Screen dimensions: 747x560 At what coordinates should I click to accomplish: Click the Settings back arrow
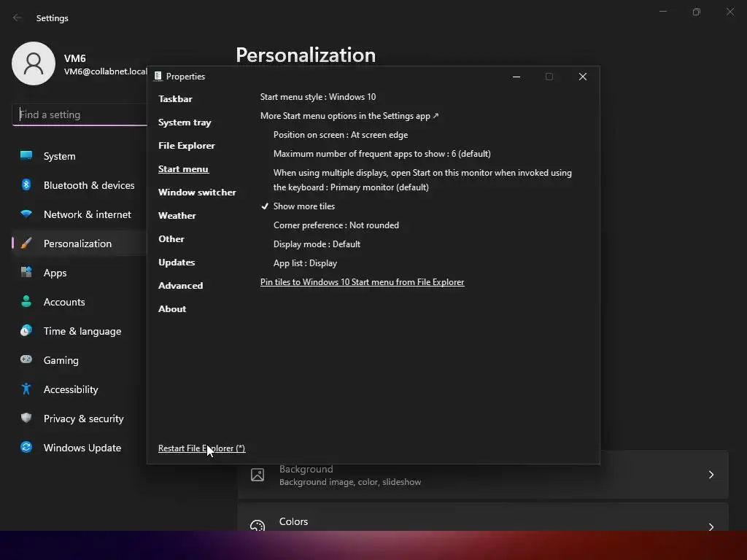click(x=18, y=17)
